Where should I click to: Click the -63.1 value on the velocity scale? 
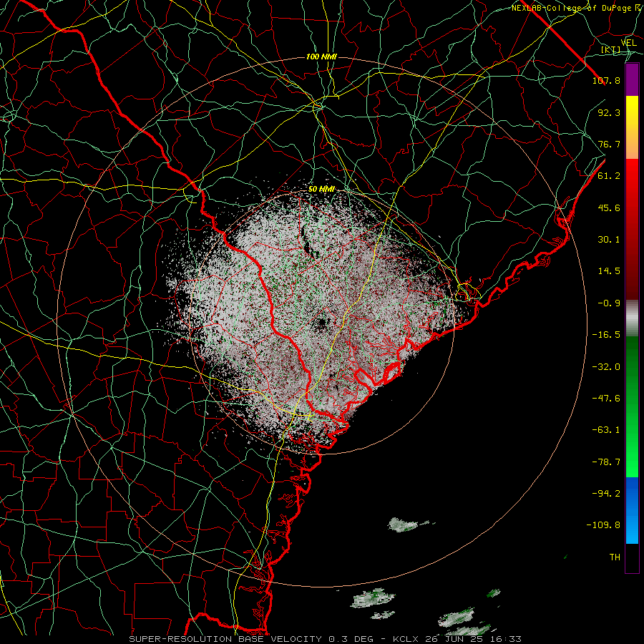606,430
